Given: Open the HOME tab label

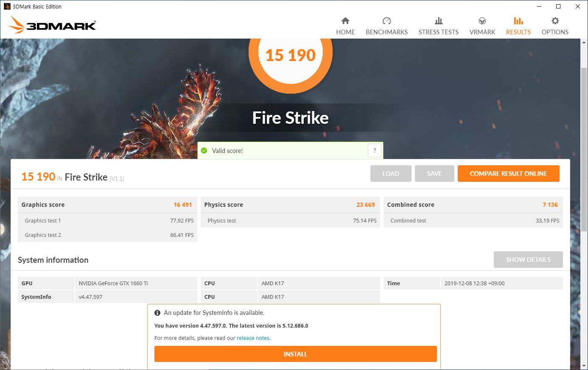Looking at the screenshot, I should coord(345,32).
